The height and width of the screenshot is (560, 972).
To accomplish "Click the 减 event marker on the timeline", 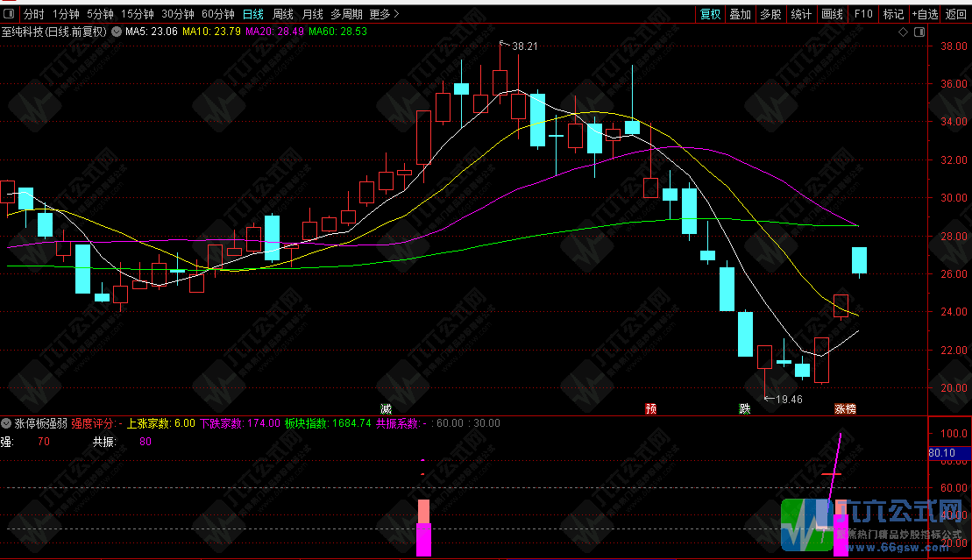I will pos(386,408).
